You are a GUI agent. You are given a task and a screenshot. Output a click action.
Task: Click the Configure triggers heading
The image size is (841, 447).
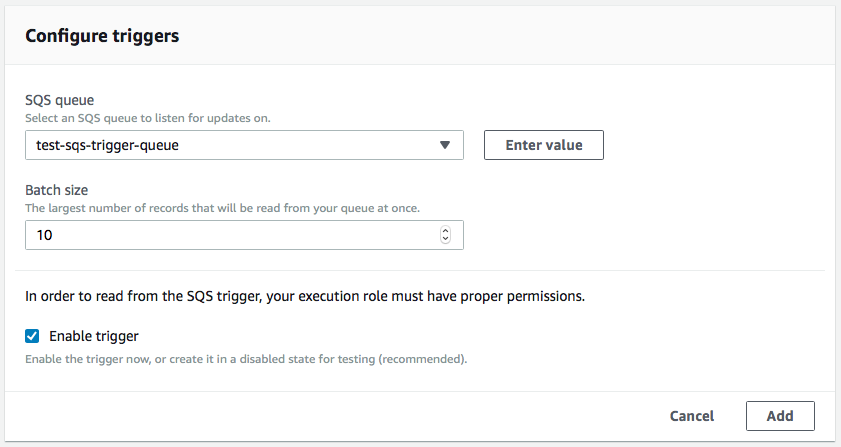coord(102,36)
